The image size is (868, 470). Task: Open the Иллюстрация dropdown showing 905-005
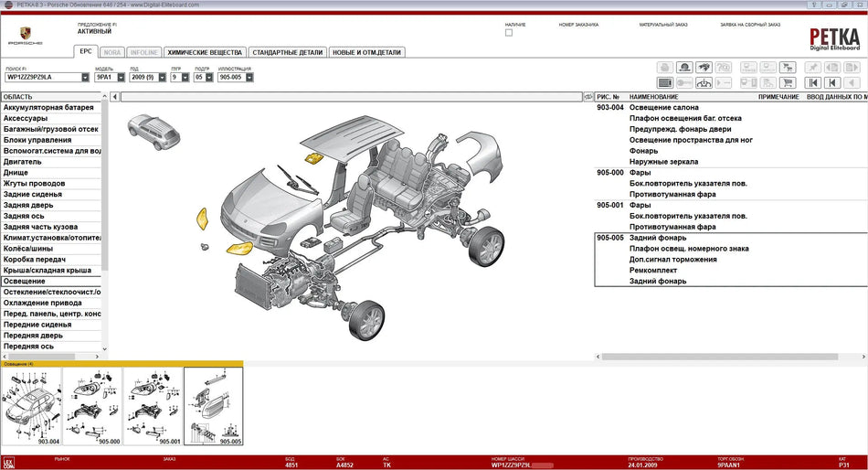(x=249, y=78)
